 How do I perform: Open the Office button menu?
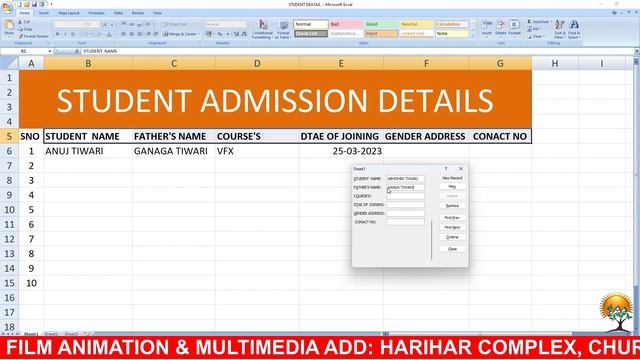(x=7, y=7)
